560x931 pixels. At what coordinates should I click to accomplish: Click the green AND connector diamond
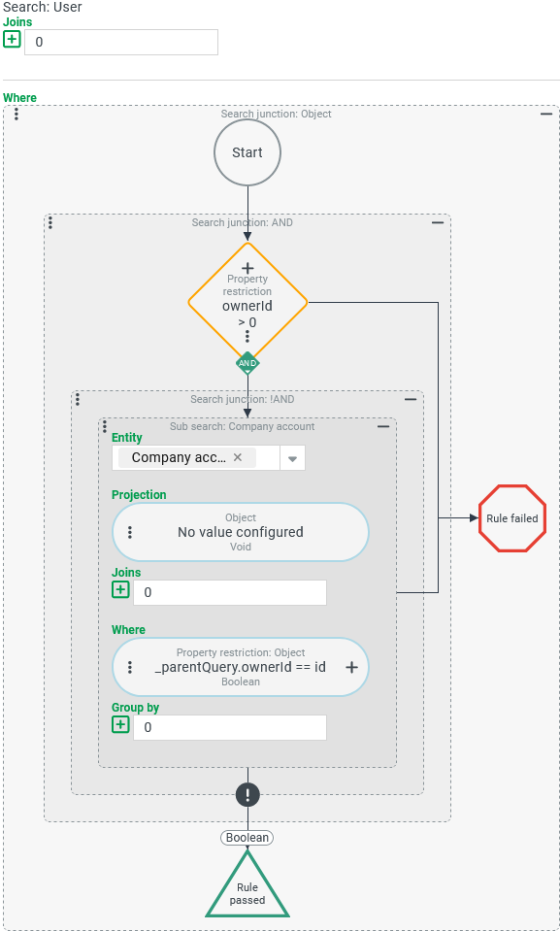(247, 363)
